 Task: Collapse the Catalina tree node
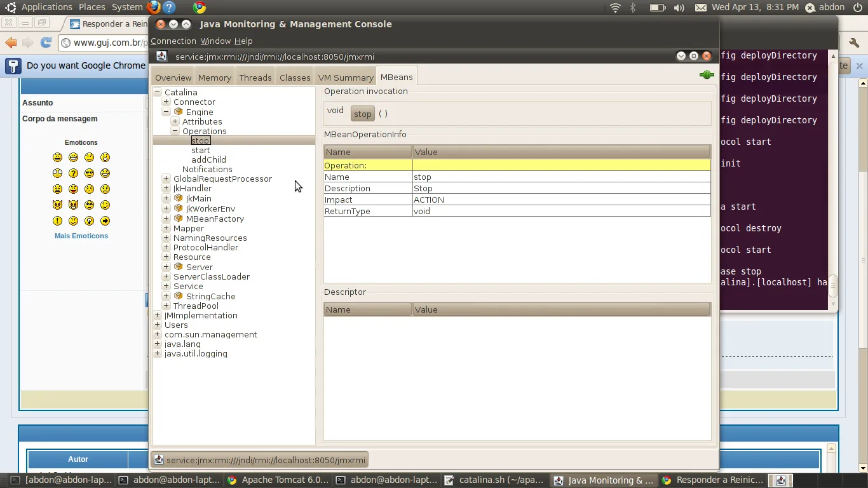tap(157, 92)
